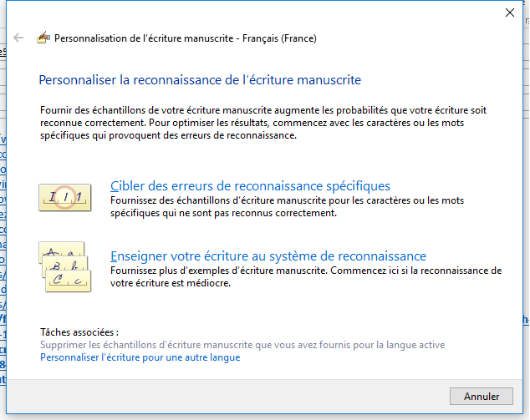
Task: Open 'Enseigner votre écriture au système de reconnaissance'
Action: pos(268,256)
